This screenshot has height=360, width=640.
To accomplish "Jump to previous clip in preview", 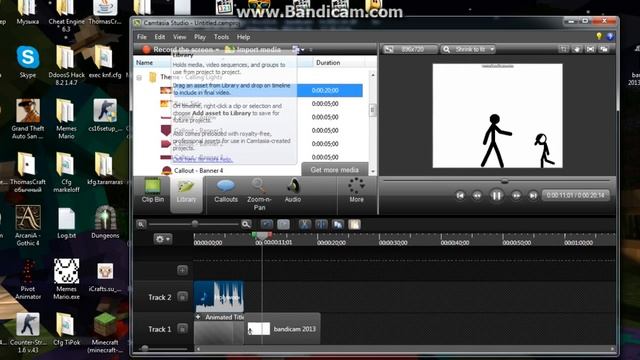I will [460, 196].
